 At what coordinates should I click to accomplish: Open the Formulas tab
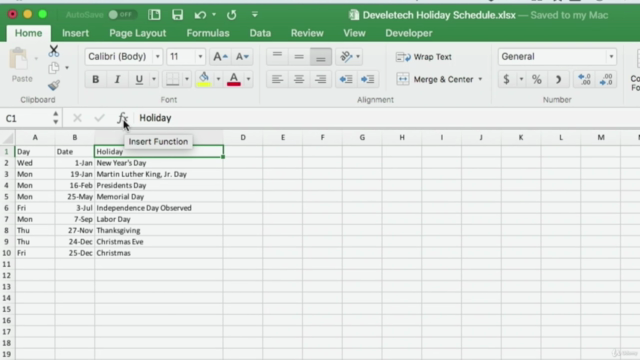208,33
